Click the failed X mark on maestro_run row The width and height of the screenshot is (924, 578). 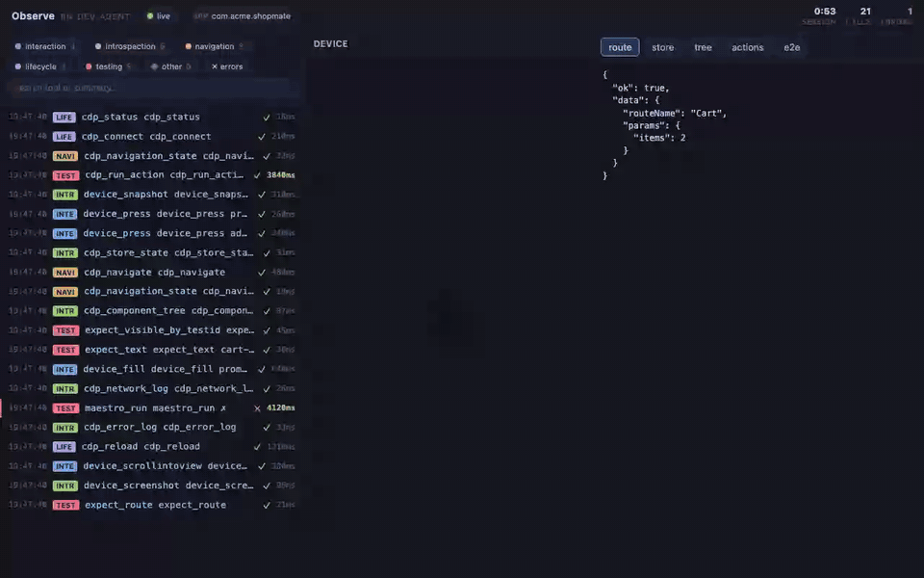[257, 408]
